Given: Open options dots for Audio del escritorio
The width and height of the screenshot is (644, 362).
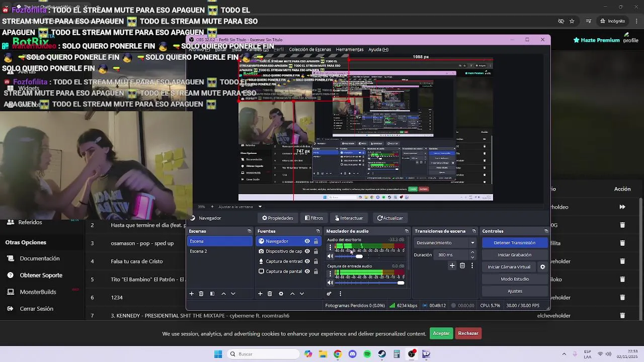Looking at the screenshot, I should tap(330, 247).
